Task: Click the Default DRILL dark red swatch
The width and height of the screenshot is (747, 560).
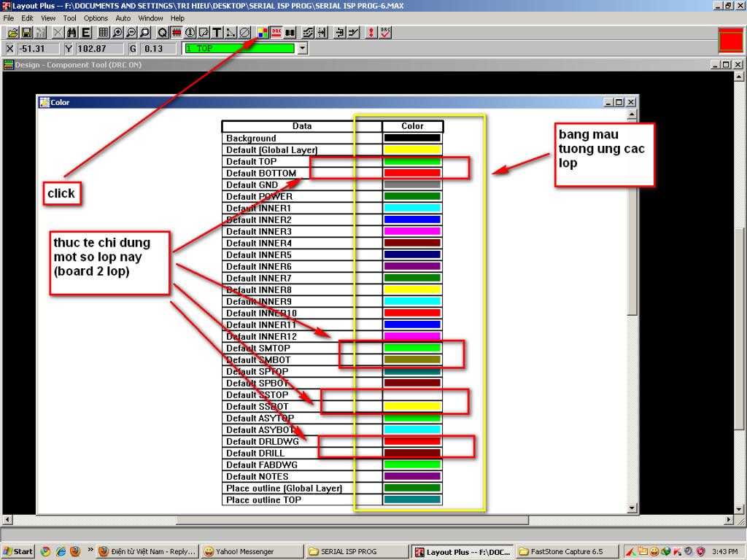Action: [x=412, y=453]
